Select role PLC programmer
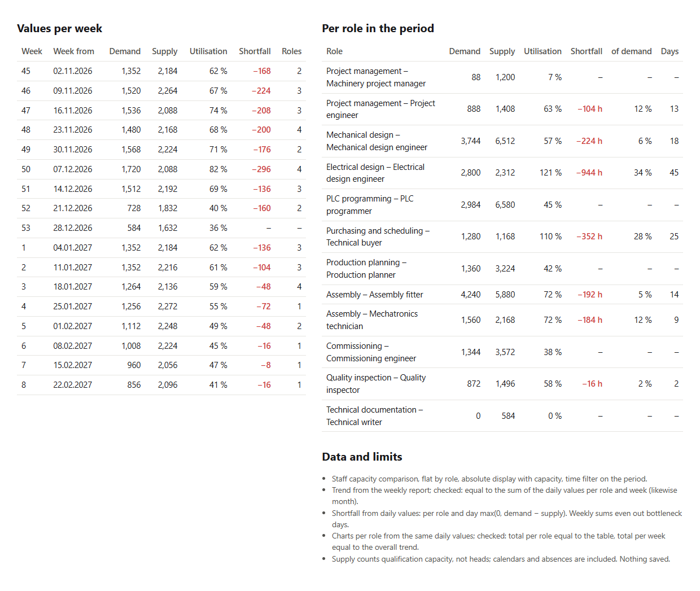700x591 pixels. point(370,205)
